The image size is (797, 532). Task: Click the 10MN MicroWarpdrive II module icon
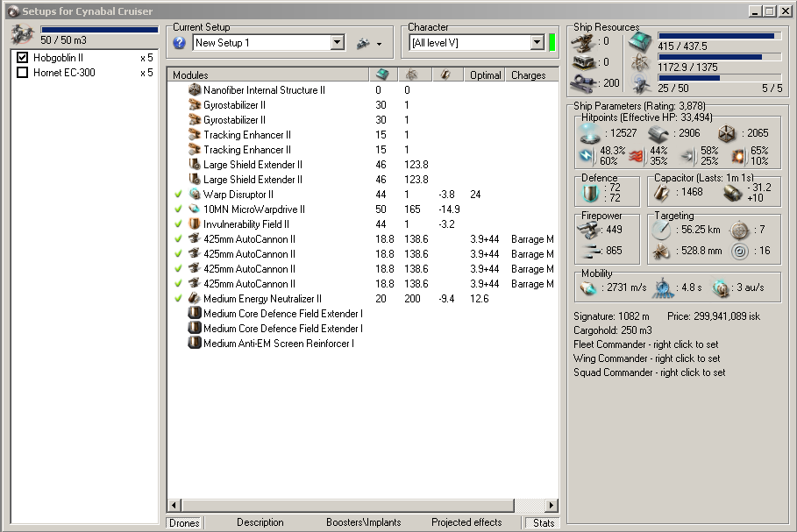(194, 209)
